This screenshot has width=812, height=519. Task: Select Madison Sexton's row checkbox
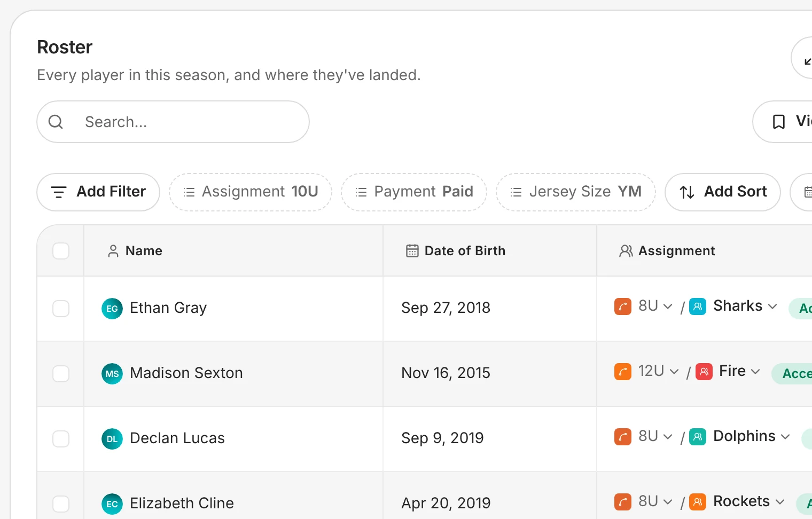(x=61, y=374)
